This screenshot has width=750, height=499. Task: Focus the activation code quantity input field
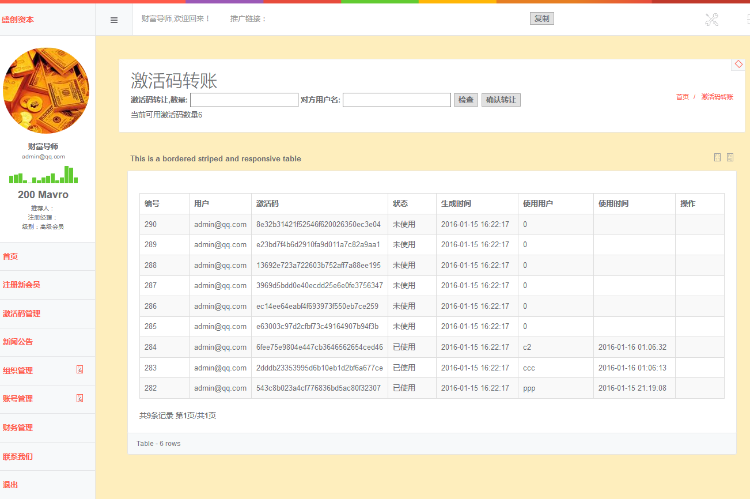pyautogui.click(x=243, y=100)
